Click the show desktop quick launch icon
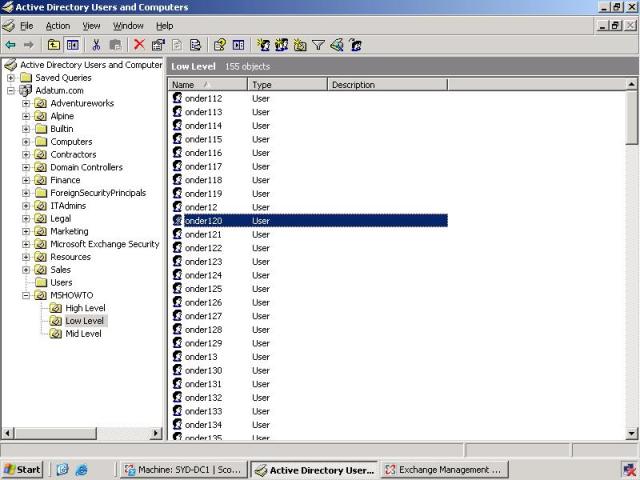Viewport: 640px width, 480px height. tap(62, 470)
